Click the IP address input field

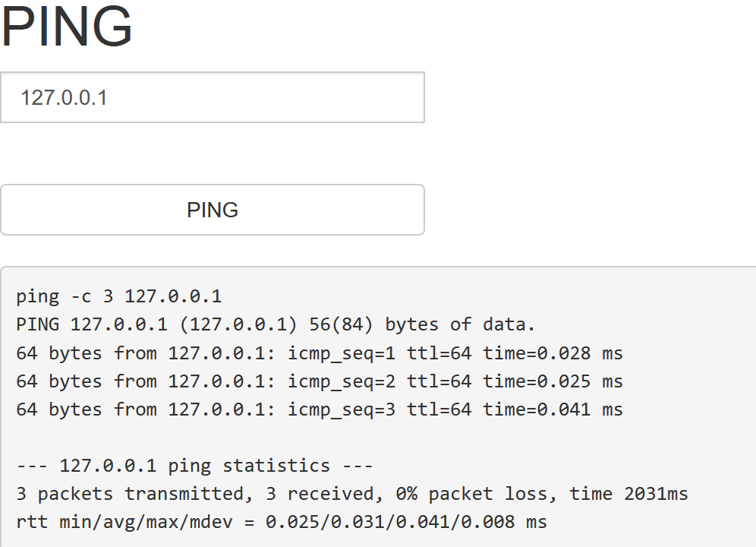point(213,97)
